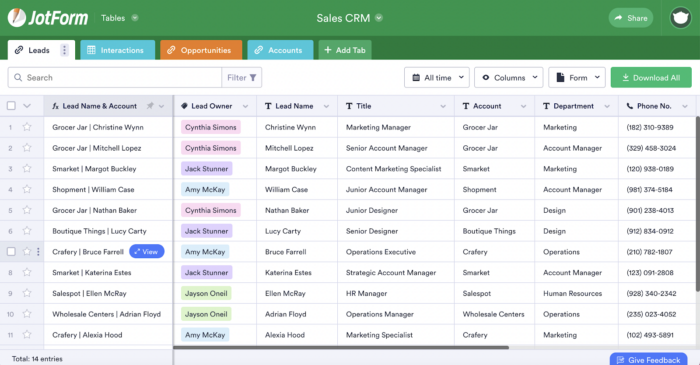This screenshot has height=365, width=700.
Task: Click Add Tab
Action: [345, 50]
